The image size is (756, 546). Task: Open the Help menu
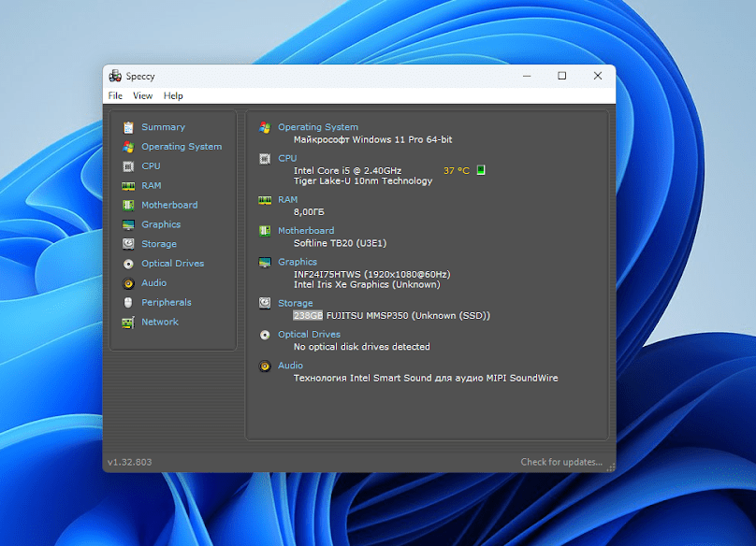(173, 95)
